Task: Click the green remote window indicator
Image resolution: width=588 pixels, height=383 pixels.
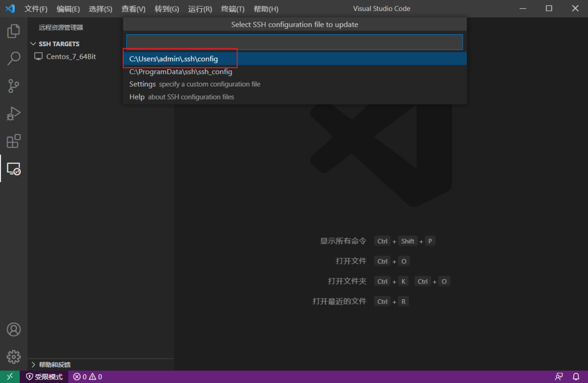Action: (10, 376)
